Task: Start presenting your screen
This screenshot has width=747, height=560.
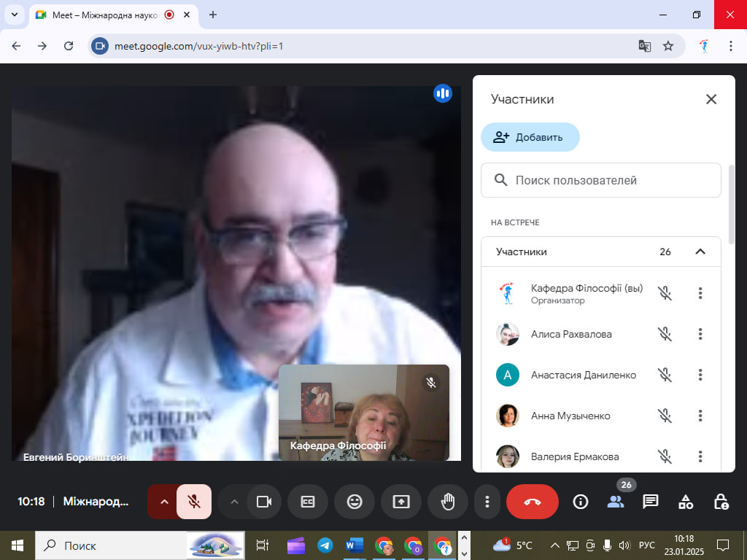Action: click(x=401, y=502)
